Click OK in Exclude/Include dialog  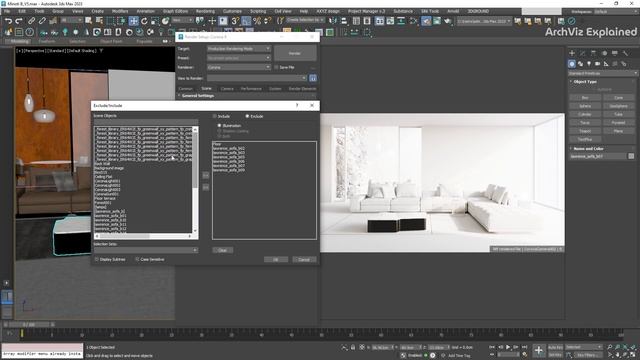(276, 260)
